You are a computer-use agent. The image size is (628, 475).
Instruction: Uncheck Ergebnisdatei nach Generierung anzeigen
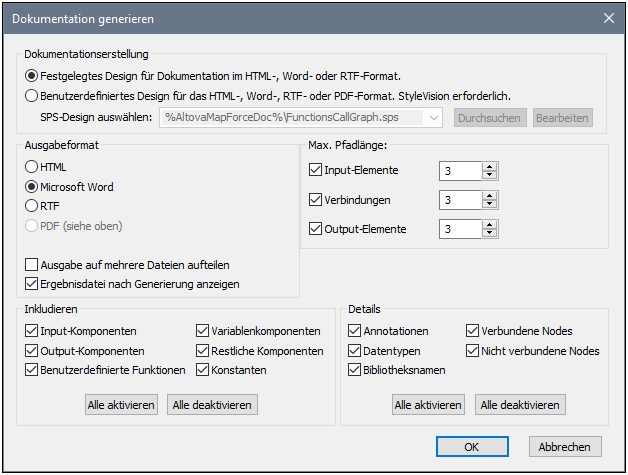(x=33, y=284)
